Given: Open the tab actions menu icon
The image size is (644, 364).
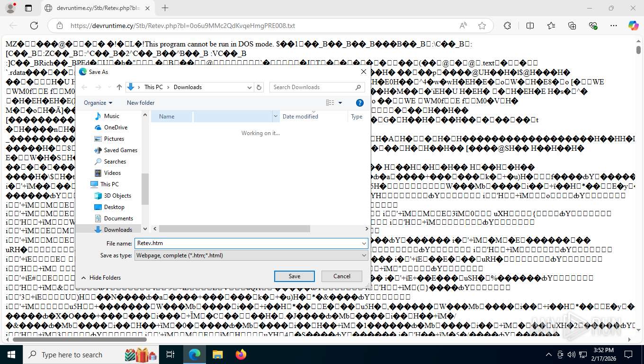Looking at the screenshot, I should tap(28, 8).
